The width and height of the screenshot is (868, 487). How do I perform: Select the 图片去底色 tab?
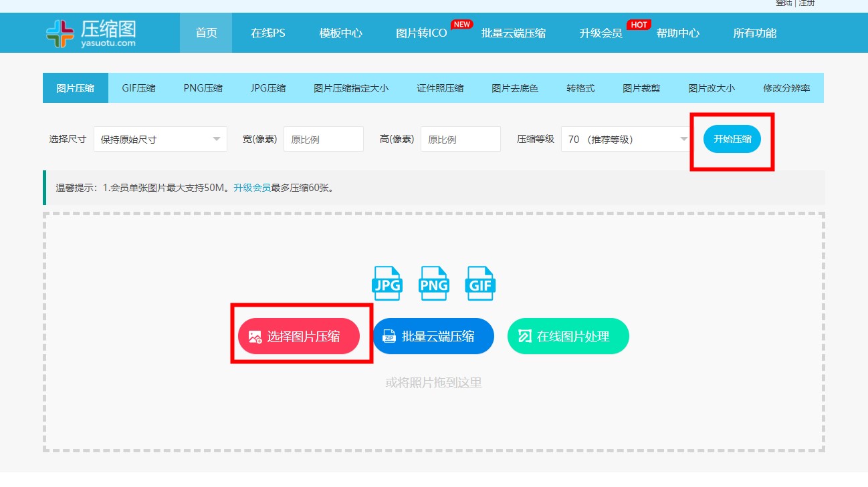(515, 88)
